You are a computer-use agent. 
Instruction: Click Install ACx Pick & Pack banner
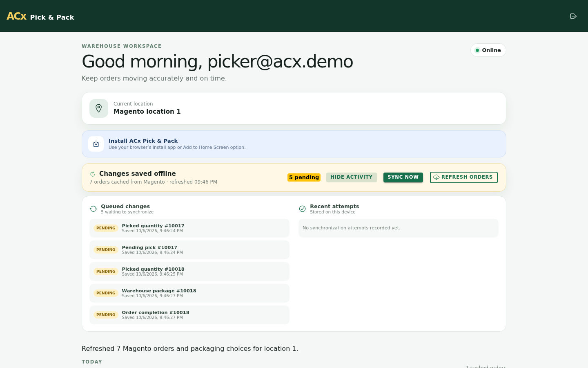point(294,144)
